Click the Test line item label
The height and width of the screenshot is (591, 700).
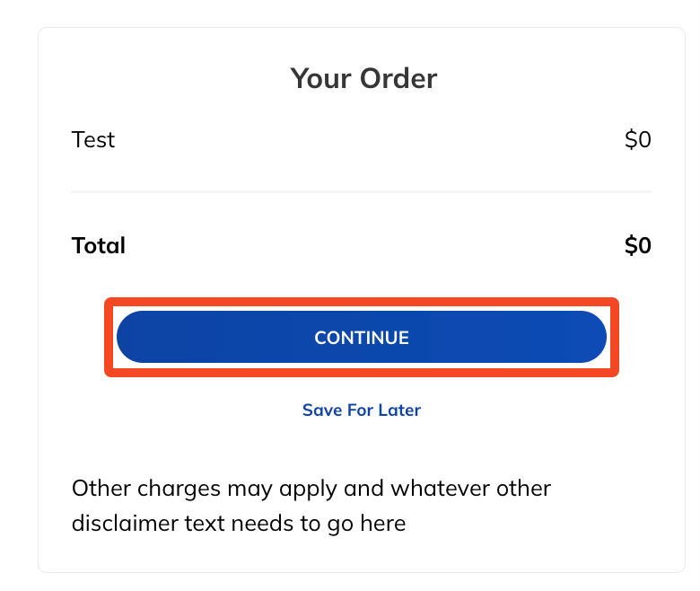pyautogui.click(x=92, y=140)
